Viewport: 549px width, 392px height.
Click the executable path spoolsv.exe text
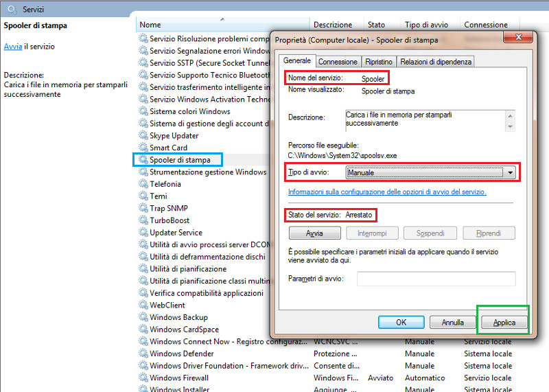click(x=342, y=155)
